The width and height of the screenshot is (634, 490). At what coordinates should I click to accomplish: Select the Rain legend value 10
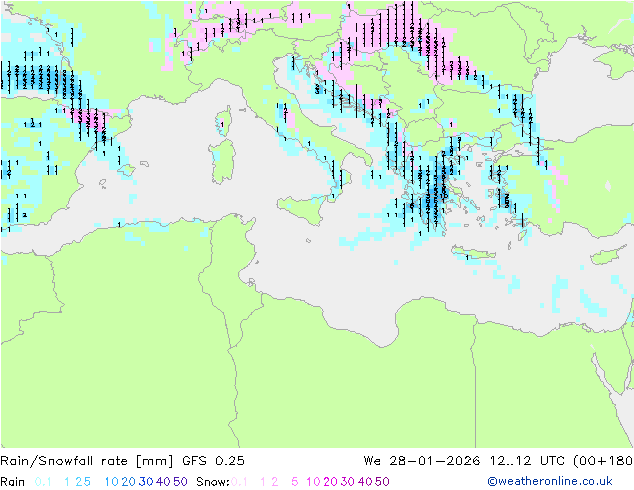[x=112, y=482]
